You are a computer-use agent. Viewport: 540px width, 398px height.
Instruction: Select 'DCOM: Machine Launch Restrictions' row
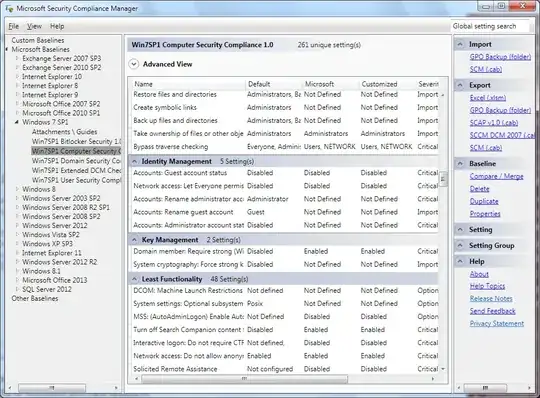(285, 291)
